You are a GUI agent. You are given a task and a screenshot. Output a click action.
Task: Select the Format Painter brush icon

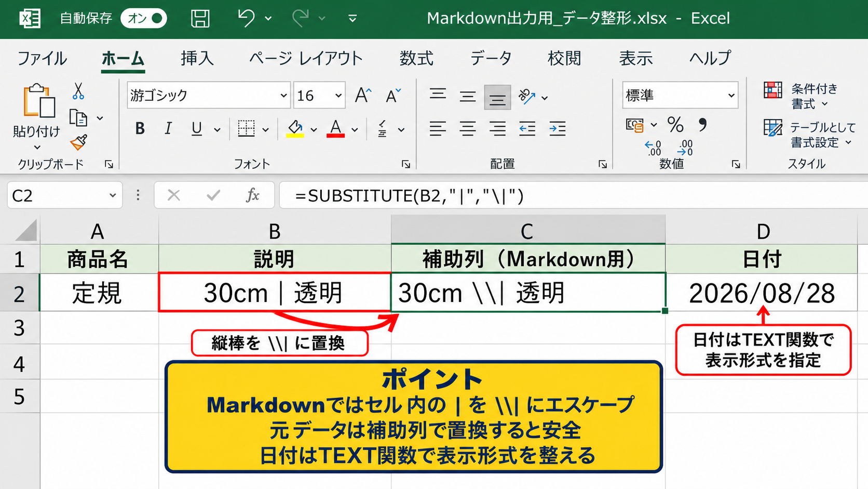78,142
